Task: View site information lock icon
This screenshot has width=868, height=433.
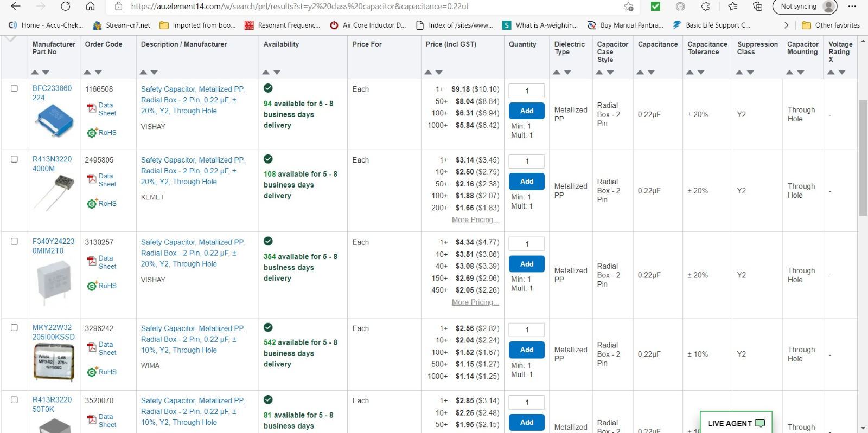Action: coord(118,7)
